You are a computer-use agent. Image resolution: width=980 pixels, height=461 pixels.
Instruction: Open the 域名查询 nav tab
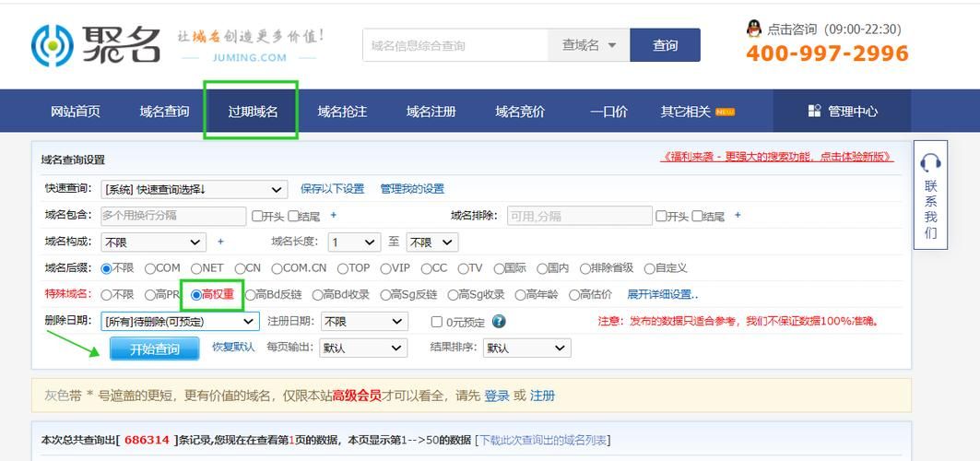164,112
